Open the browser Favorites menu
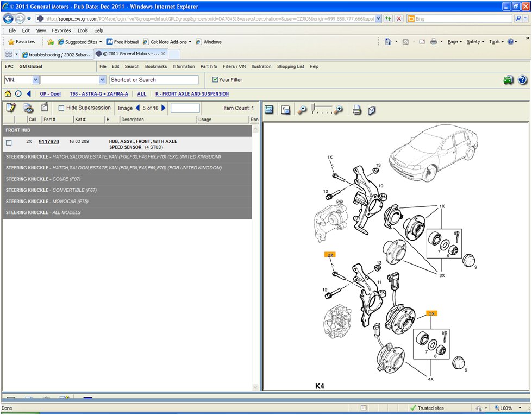Viewport: 532px width, 415px height. click(61, 30)
